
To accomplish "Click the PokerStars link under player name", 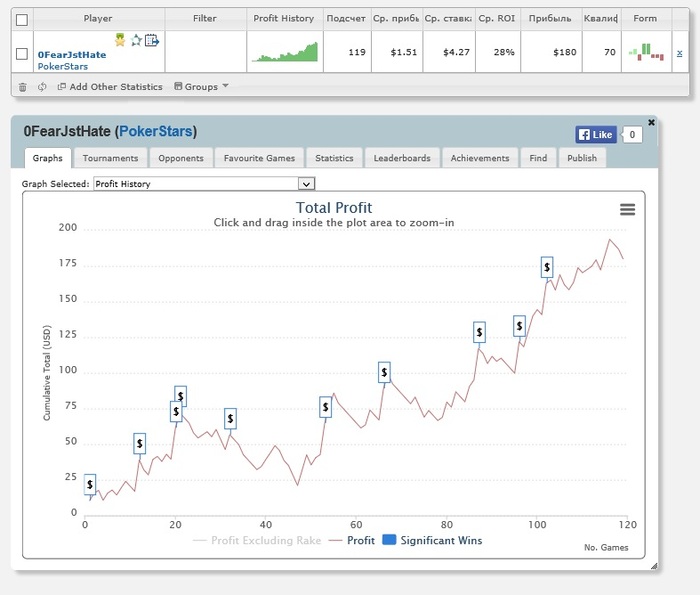I will 62,67.
